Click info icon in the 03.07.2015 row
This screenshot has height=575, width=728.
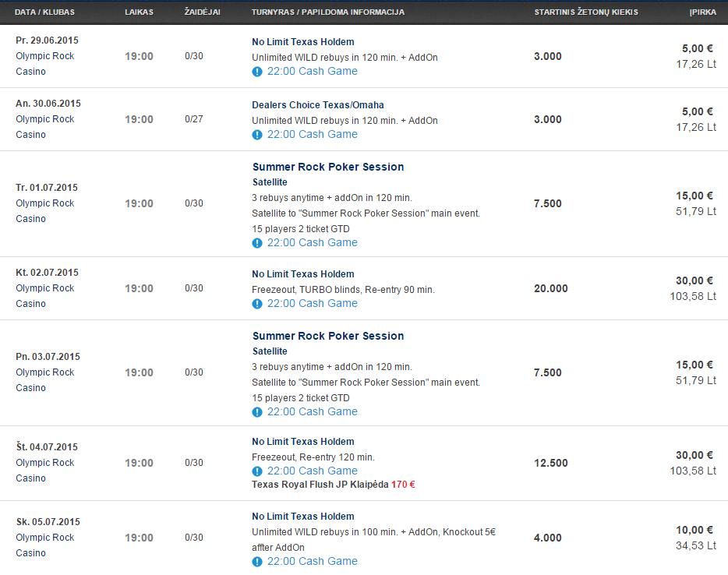pos(257,412)
